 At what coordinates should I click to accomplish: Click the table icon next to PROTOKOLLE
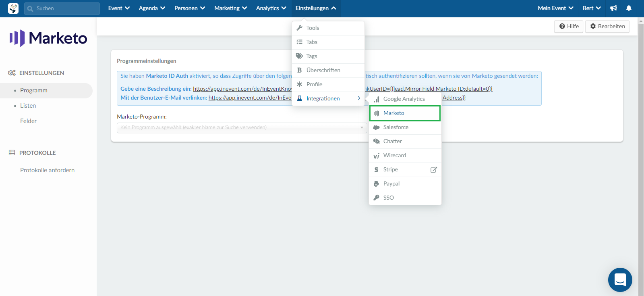point(12,153)
